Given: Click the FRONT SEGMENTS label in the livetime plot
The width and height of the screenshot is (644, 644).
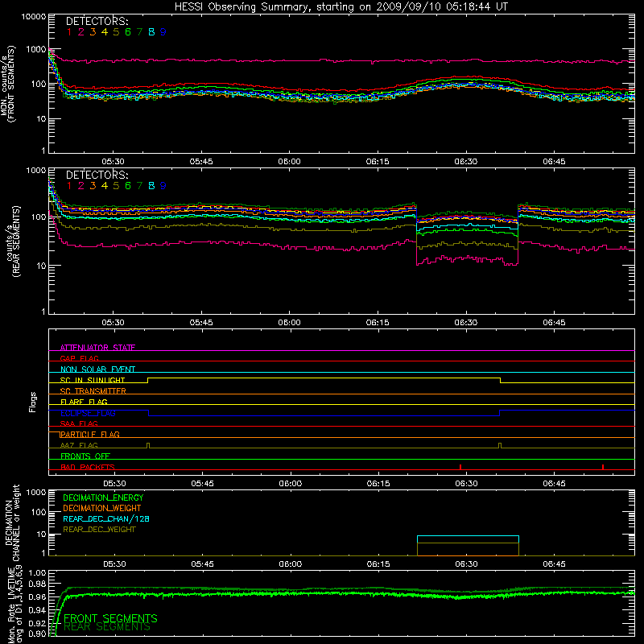Looking at the screenshot, I should click(x=110, y=618).
